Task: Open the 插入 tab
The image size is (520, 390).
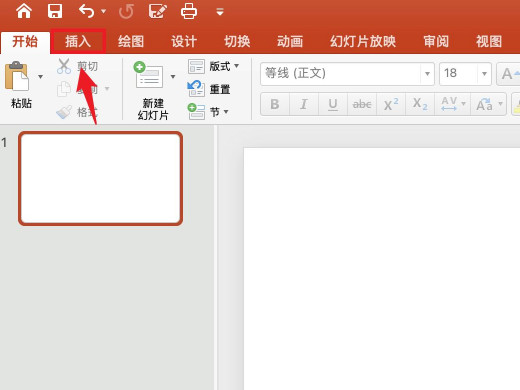Action: point(78,42)
